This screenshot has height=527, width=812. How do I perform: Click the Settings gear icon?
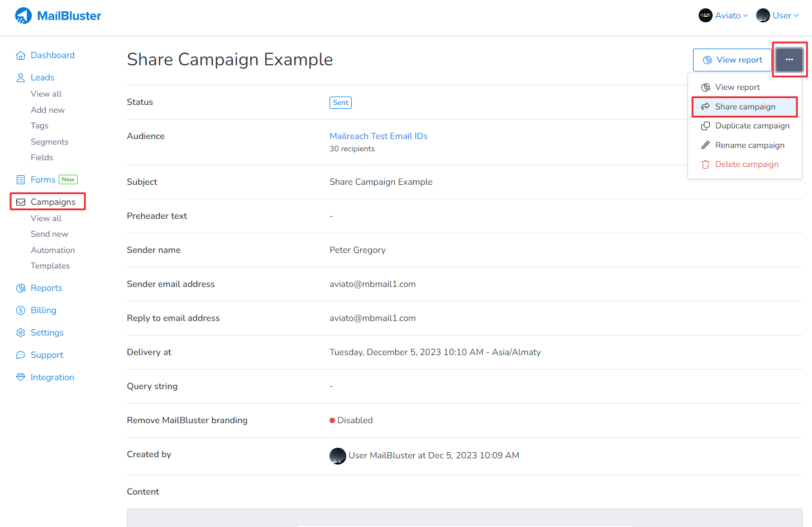[x=21, y=333]
